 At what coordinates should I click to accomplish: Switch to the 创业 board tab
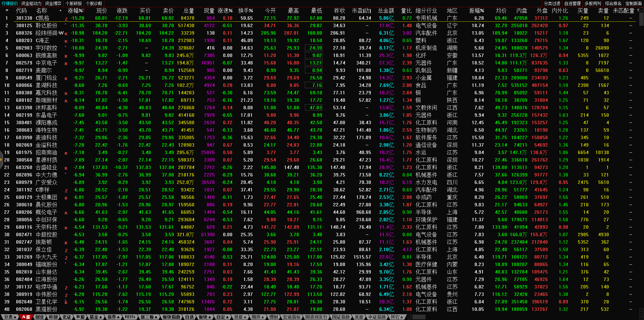40,317
